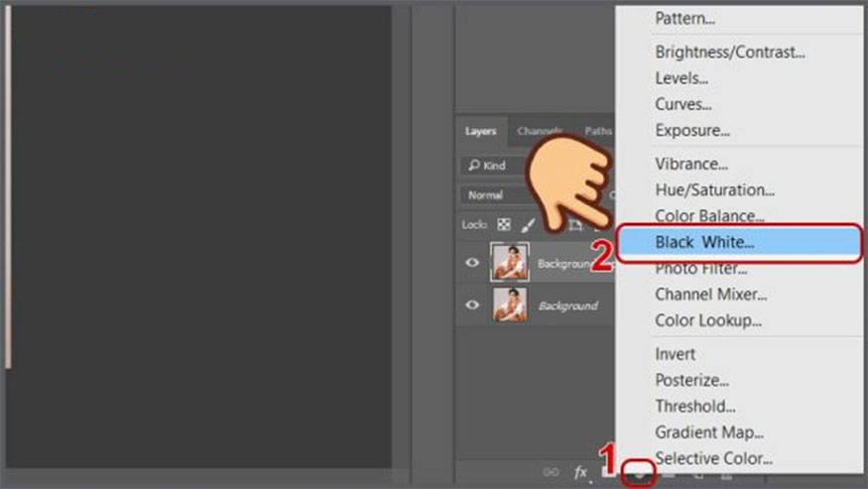This screenshot has height=489, width=868.
Task: Click the italic Background layer name
Action: [568, 306]
